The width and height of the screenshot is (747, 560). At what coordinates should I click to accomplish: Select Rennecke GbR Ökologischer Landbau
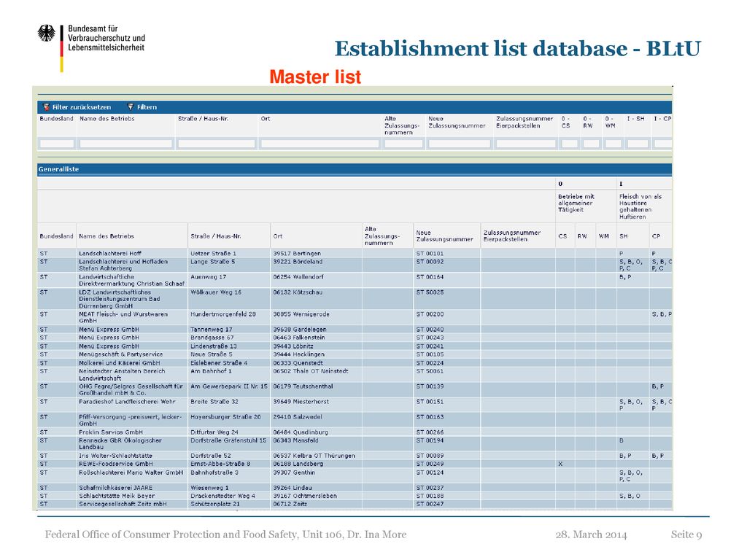tap(355, 444)
